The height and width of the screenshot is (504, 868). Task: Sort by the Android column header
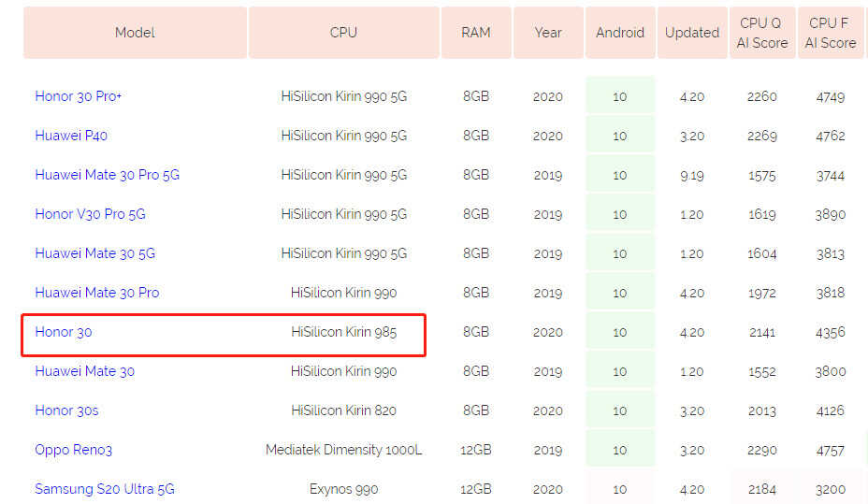[620, 33]
